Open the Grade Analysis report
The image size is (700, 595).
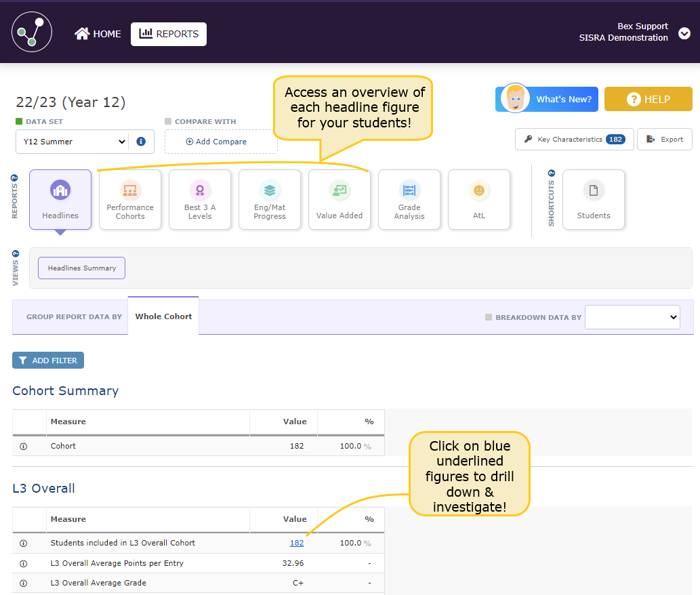tap(409, 200)
